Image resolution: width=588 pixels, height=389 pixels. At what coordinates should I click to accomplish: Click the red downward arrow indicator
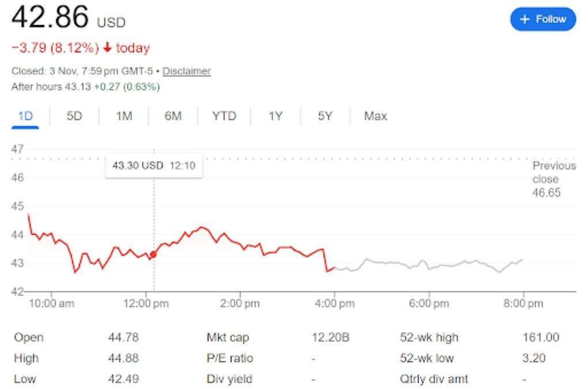click(107, 48)
